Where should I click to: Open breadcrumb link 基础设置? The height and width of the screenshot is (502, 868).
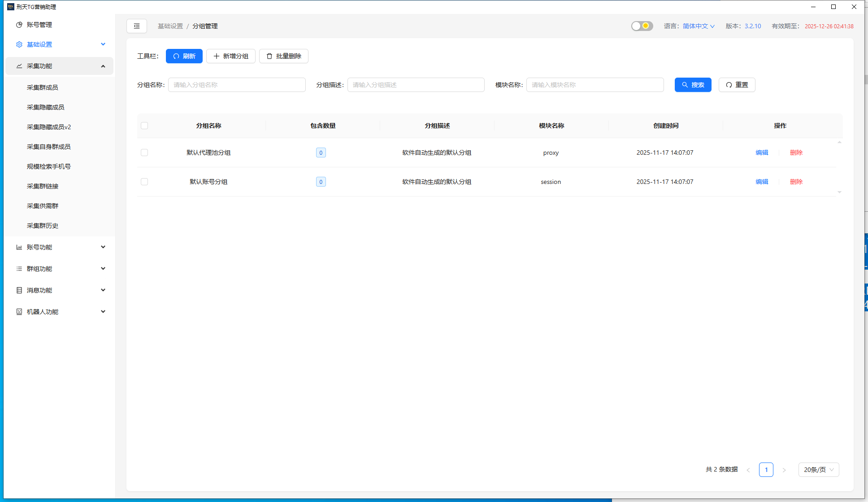point(170,26)
